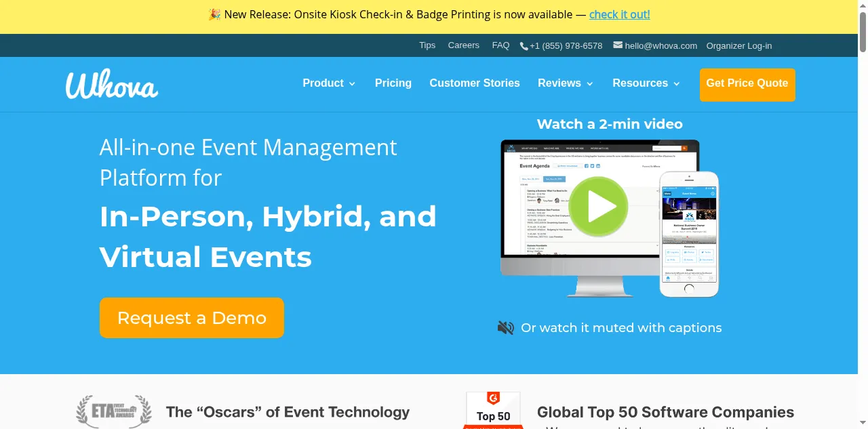
Task: Click 'The "Oscars" of Event Technology' text
Action: (288, 412)
